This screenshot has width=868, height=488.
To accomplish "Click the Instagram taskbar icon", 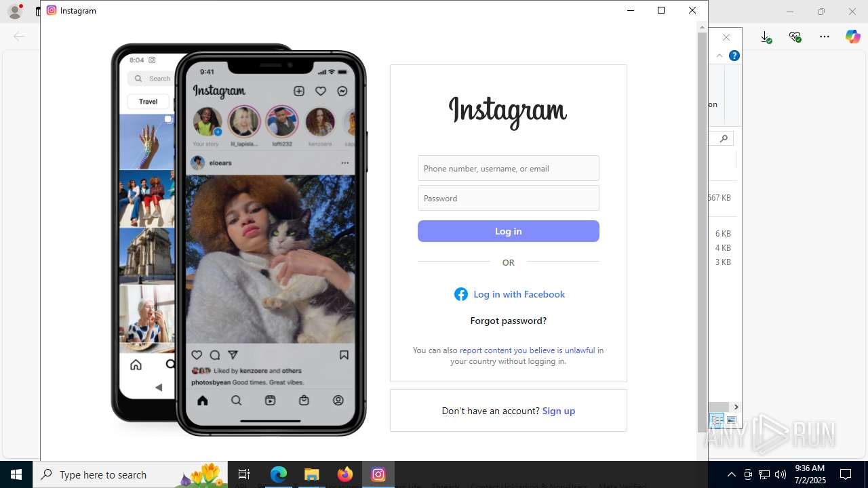I will tap(378, 474).
